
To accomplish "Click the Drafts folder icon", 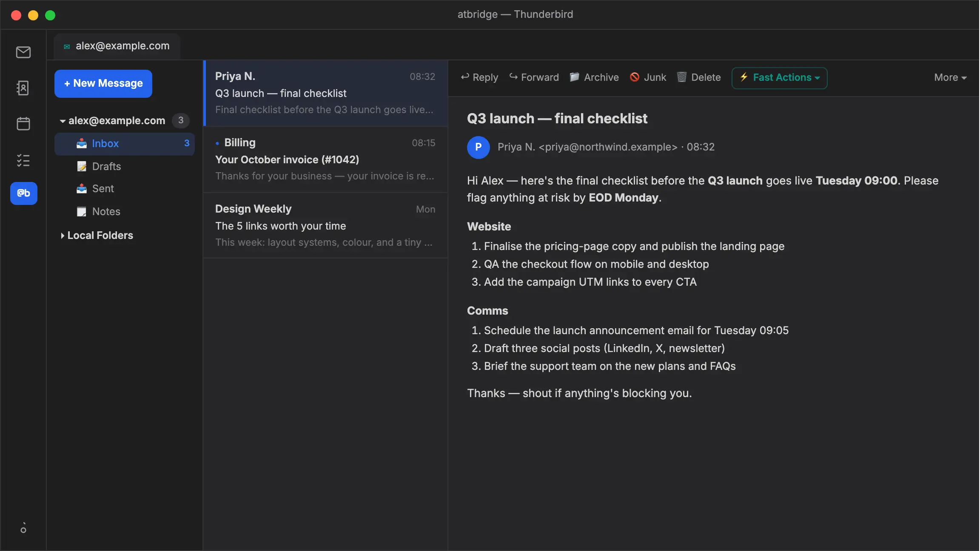I will tap(82, 166).
